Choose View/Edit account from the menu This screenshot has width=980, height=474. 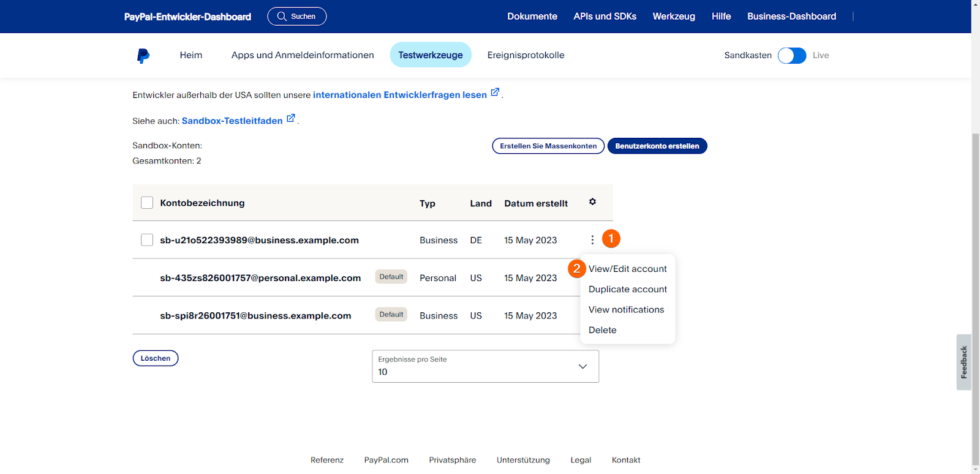[628, 269]
